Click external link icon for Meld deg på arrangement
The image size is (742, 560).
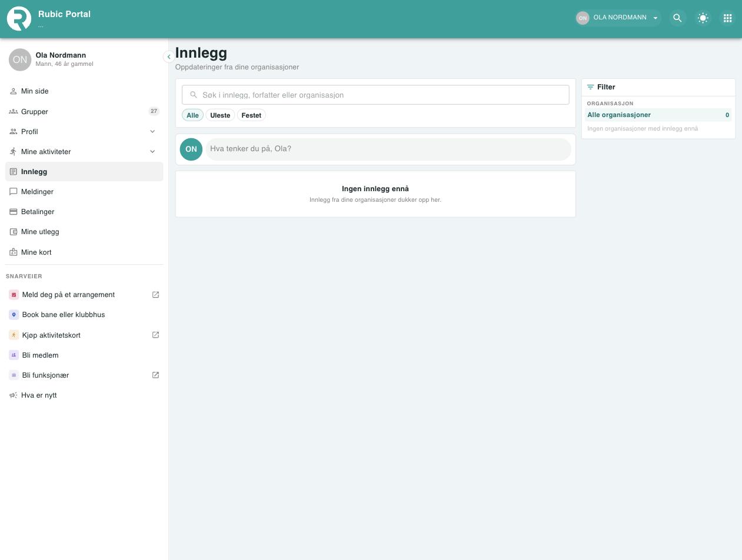(155, 295)
